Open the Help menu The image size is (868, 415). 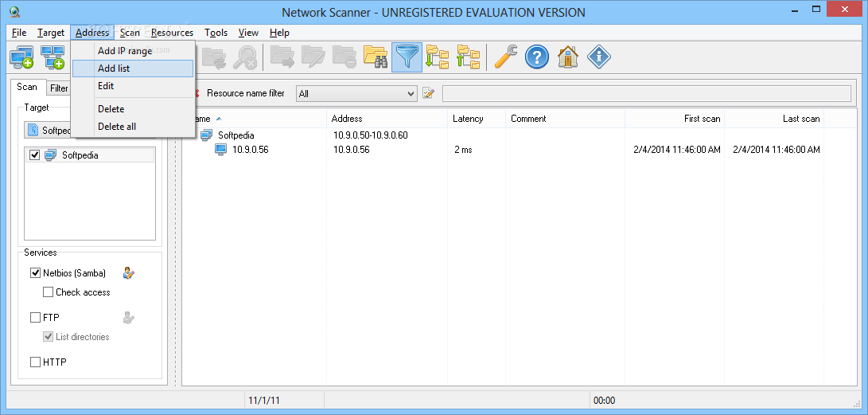(279, 33)
